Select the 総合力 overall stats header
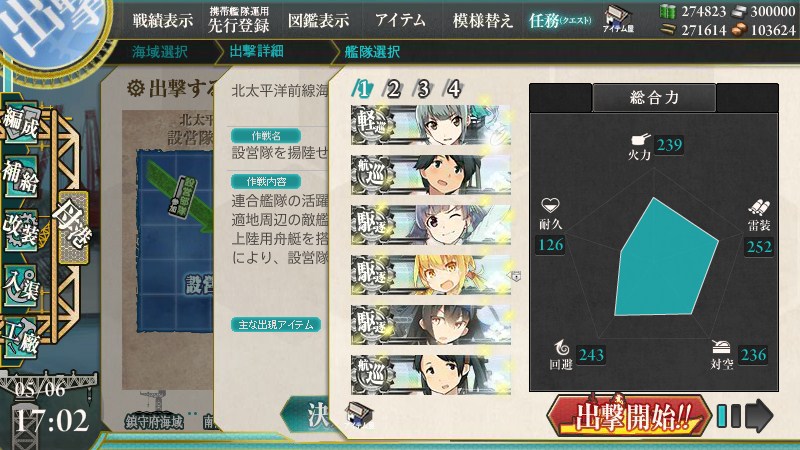This screenshot has height=450, width=800. click(x=654, y=97)
